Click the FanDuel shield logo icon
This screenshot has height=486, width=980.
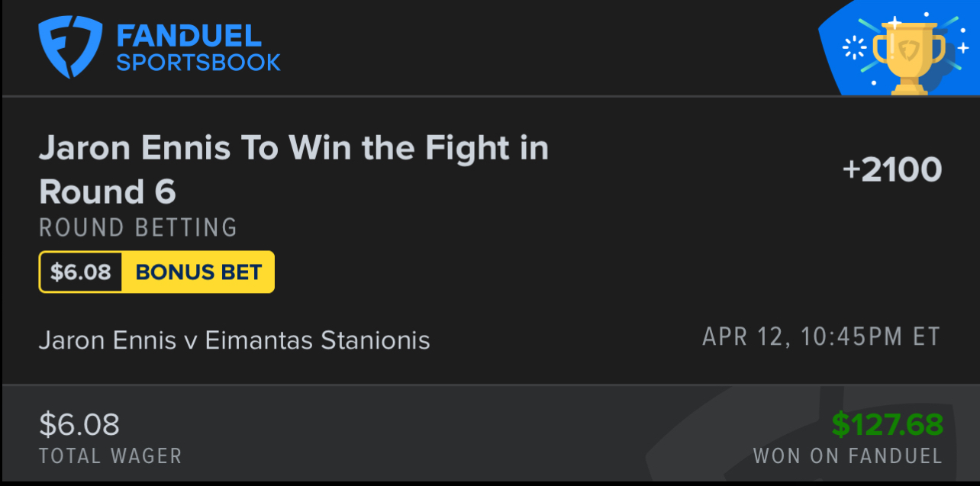(70, 47)
